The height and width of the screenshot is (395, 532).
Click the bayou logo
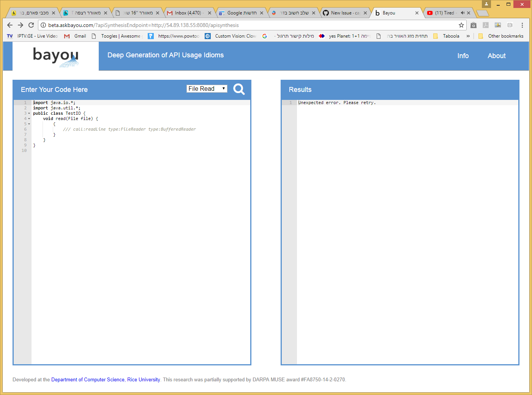tap(55, 56)
